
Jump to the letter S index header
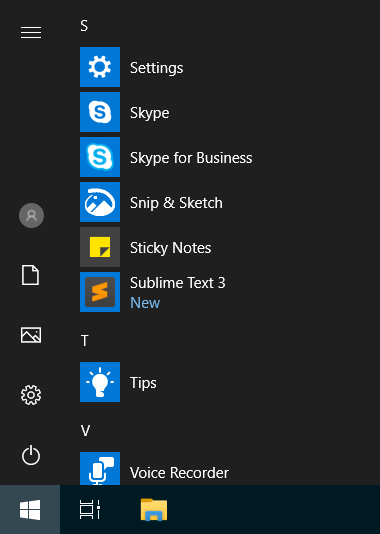tap(84, 26)
